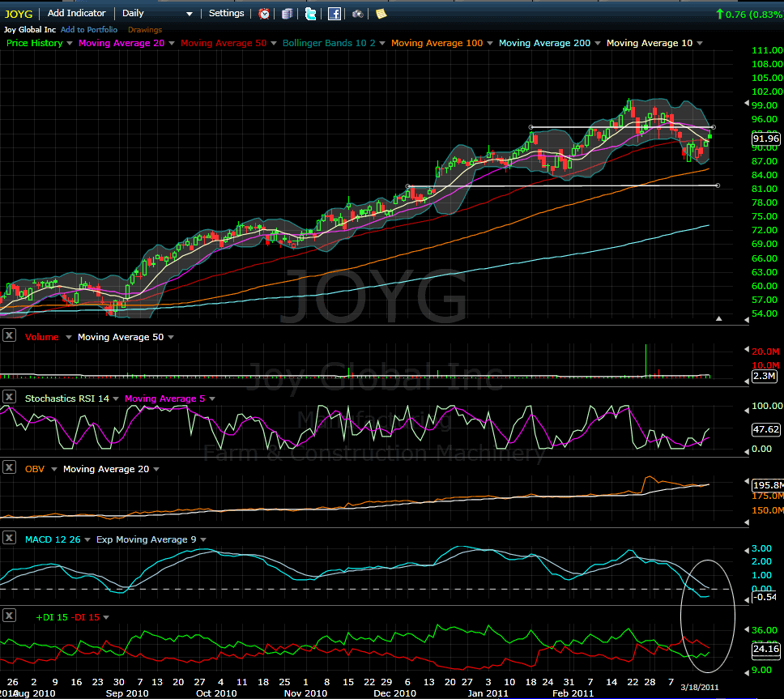Click the Add to Portfolio link
The image size is (784, 699).
(x=89, y=30)
